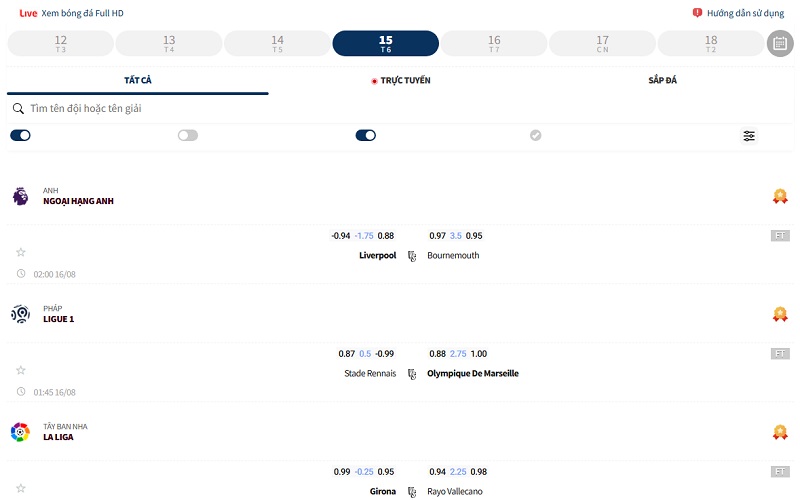
Task: Click the Premier League lion logo
Action: [20, 196]
